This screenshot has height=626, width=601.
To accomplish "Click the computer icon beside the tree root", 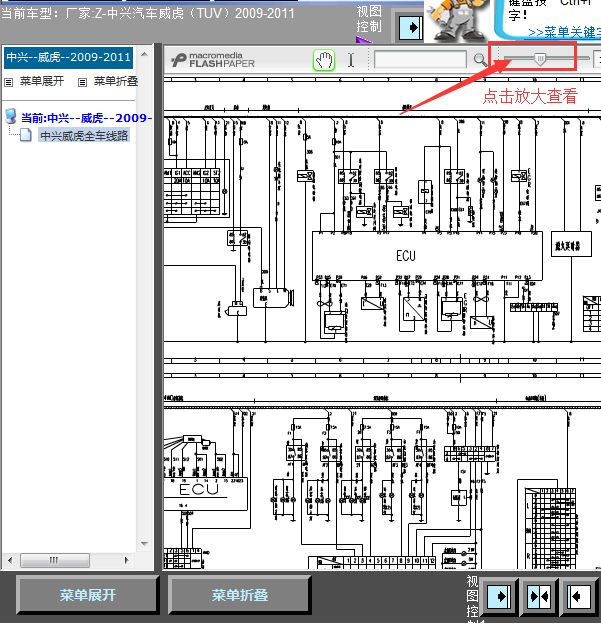I will pos(11,116).
